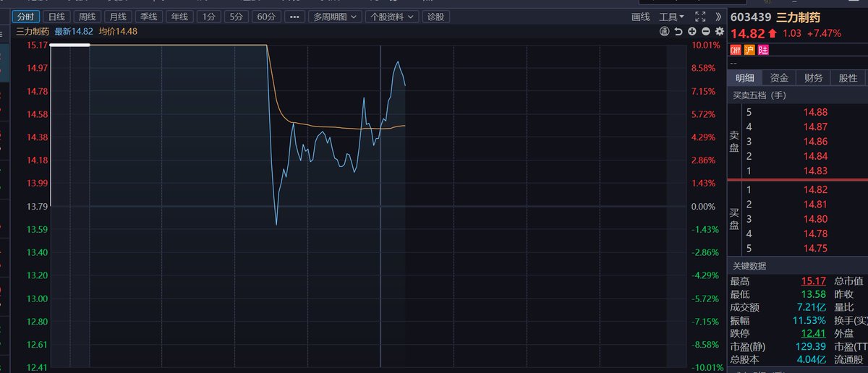
Task: Click the underlined 最高 value 15.17
Action: click(814, 281)
